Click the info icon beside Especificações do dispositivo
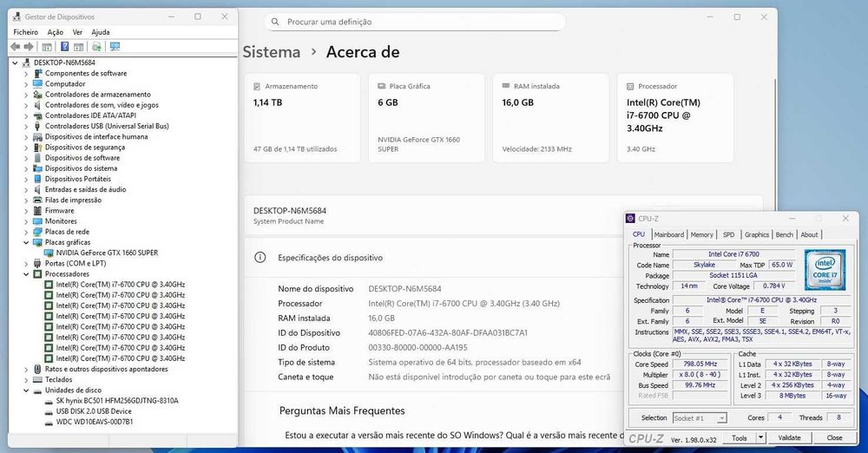Screen dimensions: 868x453 tap(260, 258)
